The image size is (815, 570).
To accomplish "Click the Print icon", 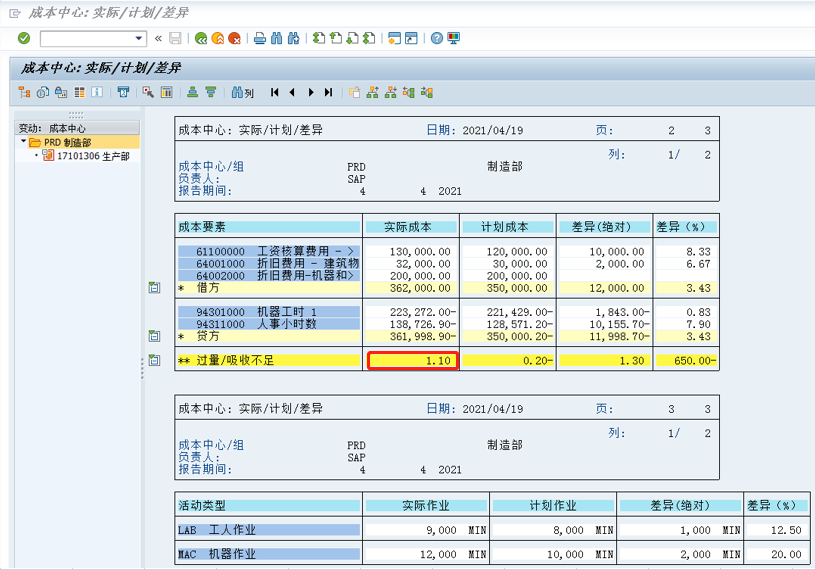I will [260, 38].
